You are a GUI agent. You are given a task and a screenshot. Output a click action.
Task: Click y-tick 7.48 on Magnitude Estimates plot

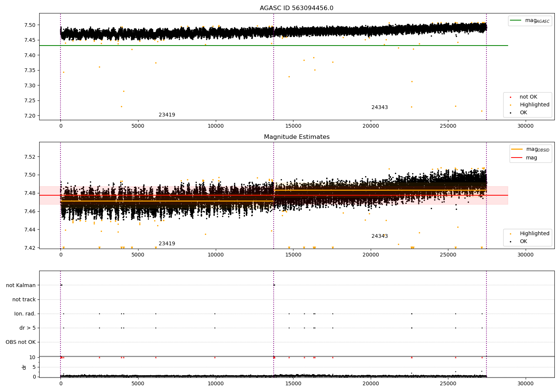coord(30,193)
